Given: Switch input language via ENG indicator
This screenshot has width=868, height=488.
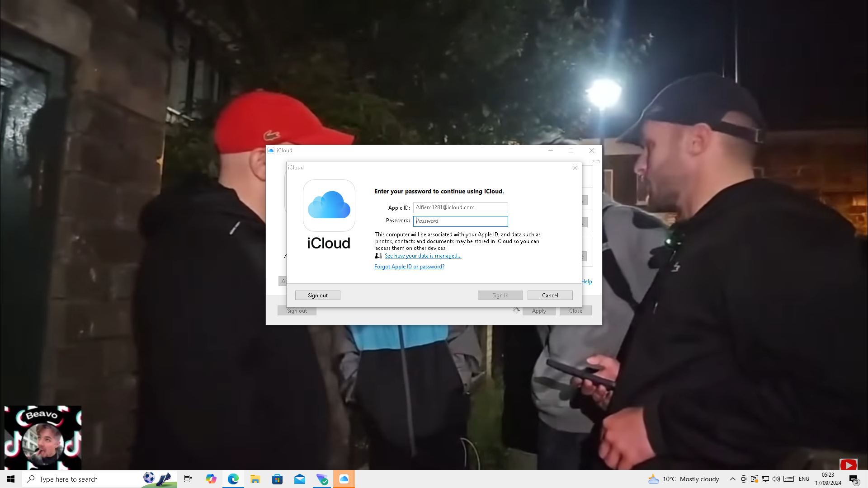Looking at the screenshot, I should (x=804, y=479).
